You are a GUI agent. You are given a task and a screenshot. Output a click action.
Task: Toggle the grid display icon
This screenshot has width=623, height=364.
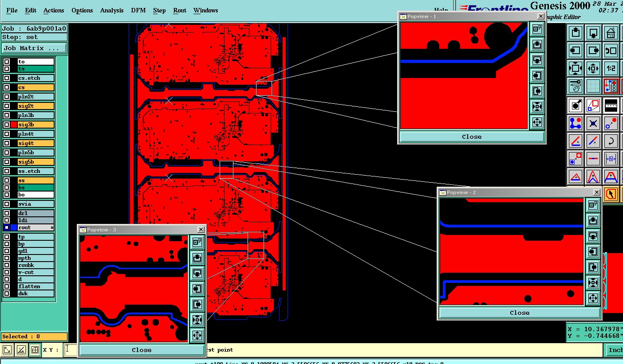(x=593, y=86)
